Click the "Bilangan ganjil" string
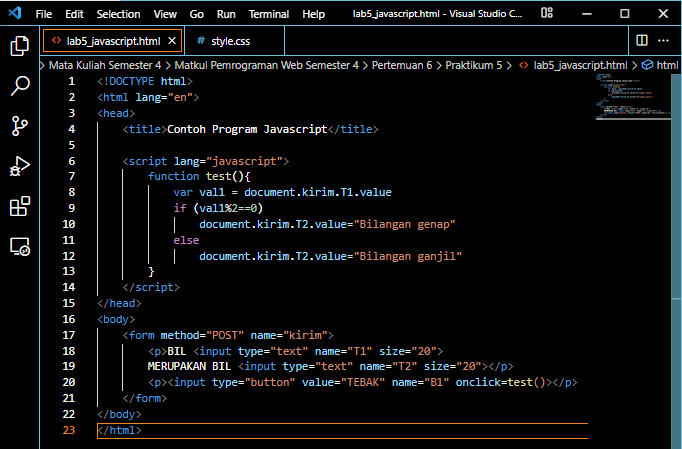The width and height of the screenshot is (682, 449). pyautogui.click(x=408, y=256)
